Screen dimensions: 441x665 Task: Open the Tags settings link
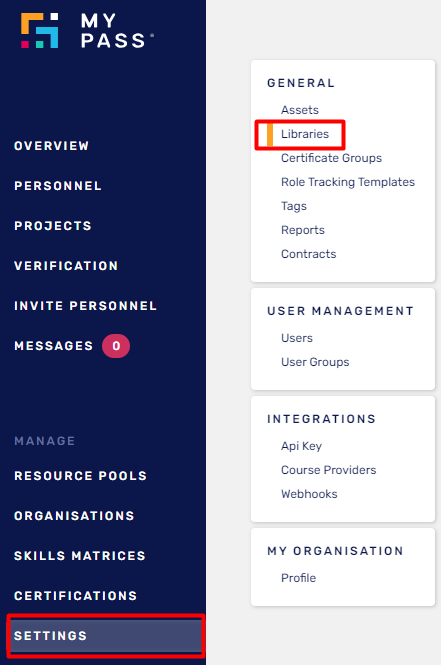tap(294, 206)
